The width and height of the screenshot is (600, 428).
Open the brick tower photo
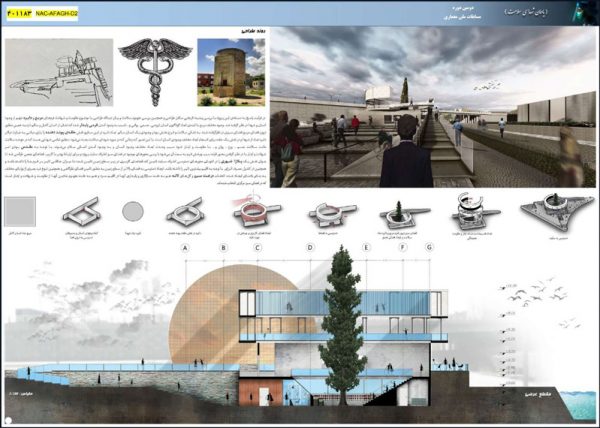[x=230, y=72]
